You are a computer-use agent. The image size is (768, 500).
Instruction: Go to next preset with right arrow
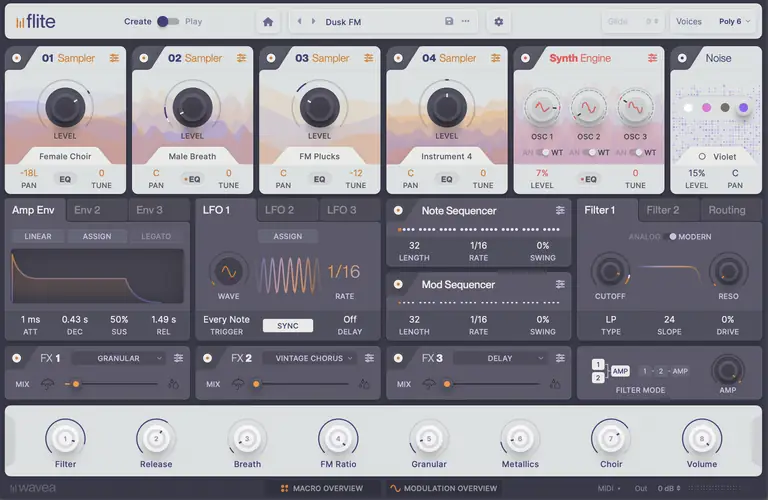pyautogui.click(x=312, y=21)
